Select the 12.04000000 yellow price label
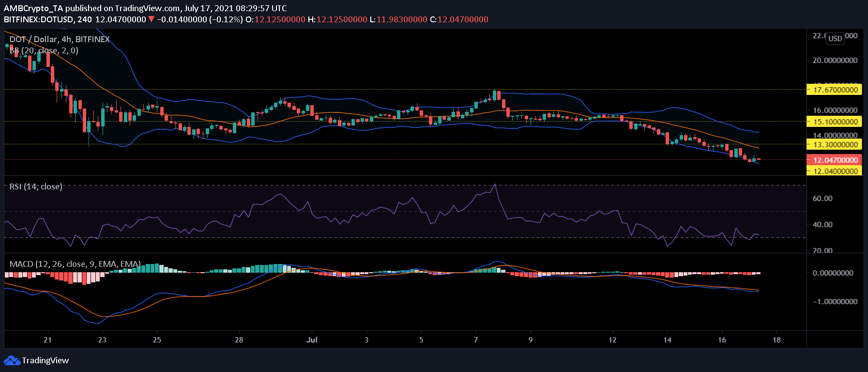The width and height of the screenshot is (868, 372). point(834,170)
